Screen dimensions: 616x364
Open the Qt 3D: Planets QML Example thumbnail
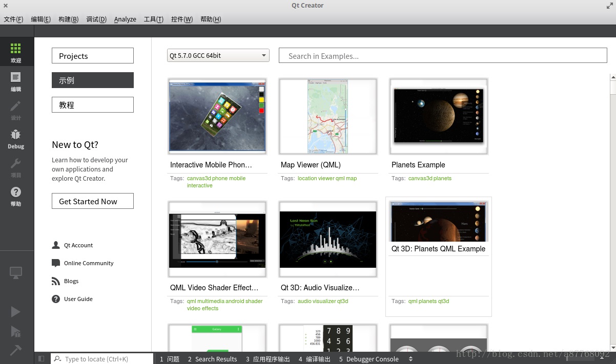tap(439, 221)
